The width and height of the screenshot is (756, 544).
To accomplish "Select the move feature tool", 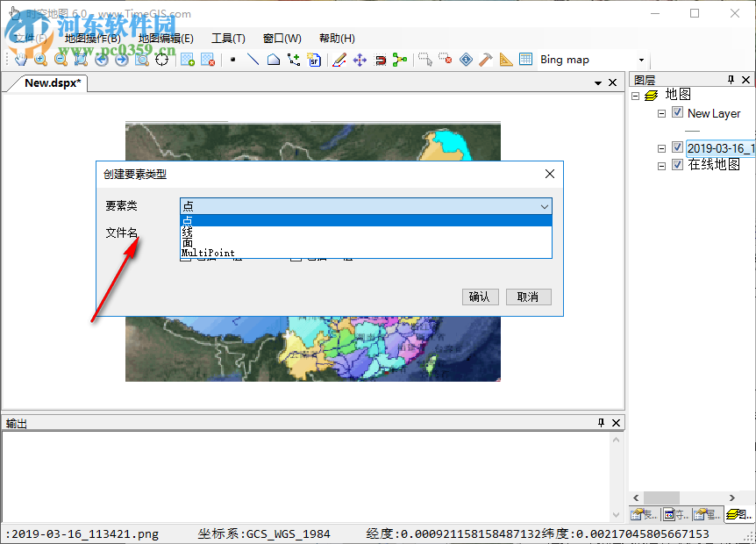I will click(360, 59).
